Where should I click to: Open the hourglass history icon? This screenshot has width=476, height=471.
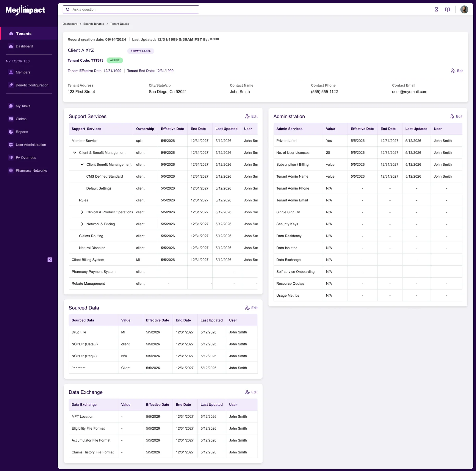436,10
